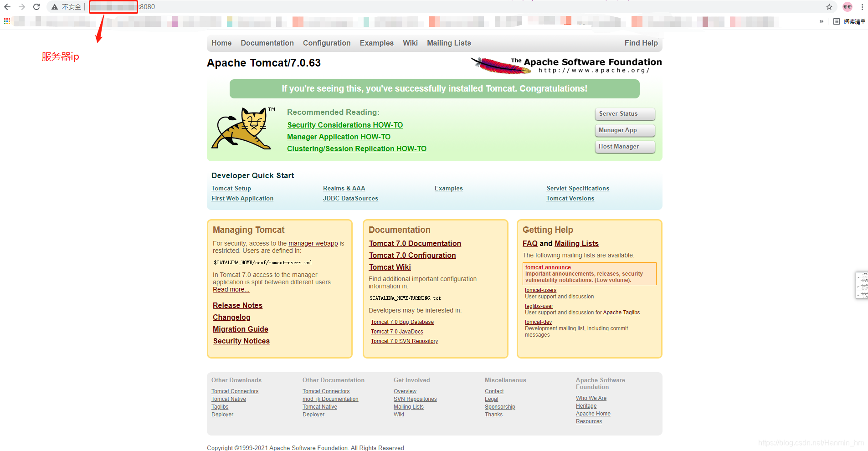Open the FAQ link in Getting Help
The height and width of the screenshot is (451, 868).
pyautogui.click(x=530, y=243)
